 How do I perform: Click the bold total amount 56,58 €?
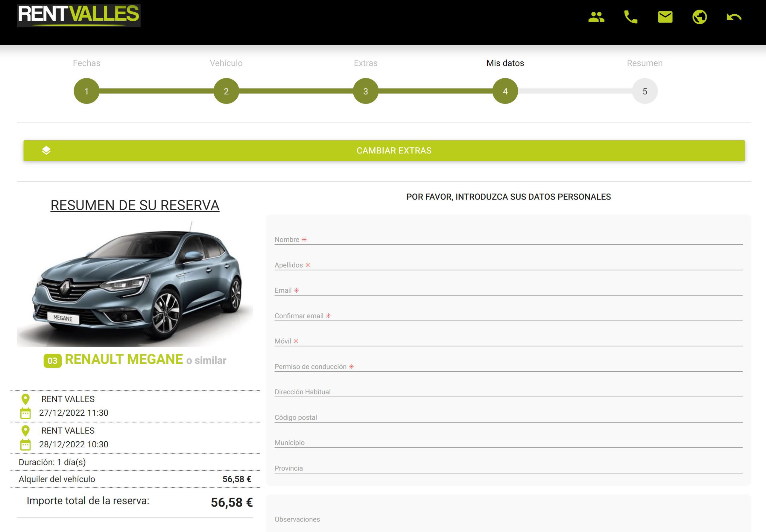[232, 502]
